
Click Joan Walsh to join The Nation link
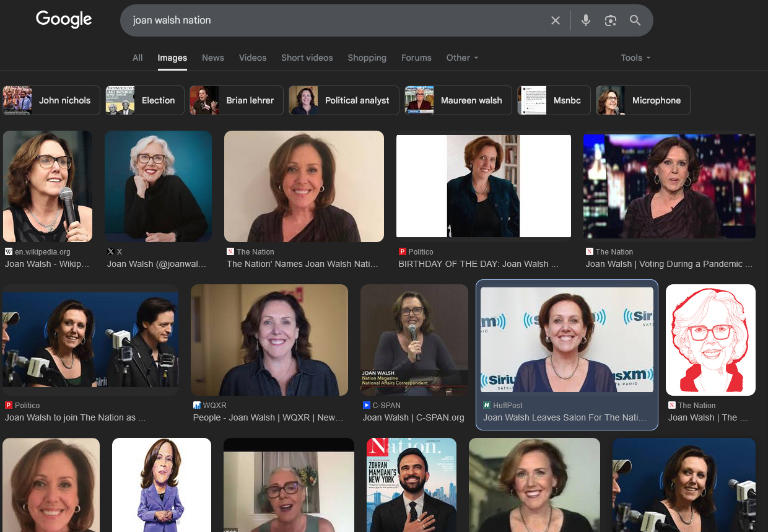click(x=76, y=417)
